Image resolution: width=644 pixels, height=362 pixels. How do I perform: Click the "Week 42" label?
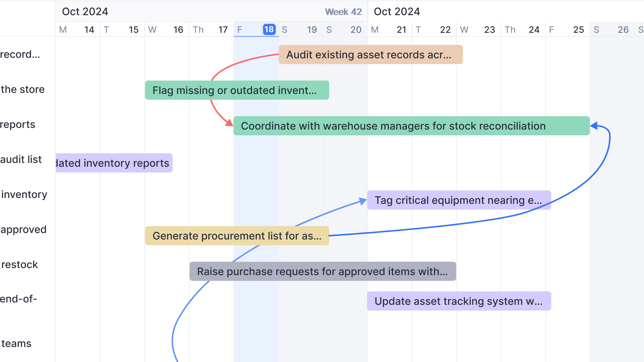[x=343, y=11]
